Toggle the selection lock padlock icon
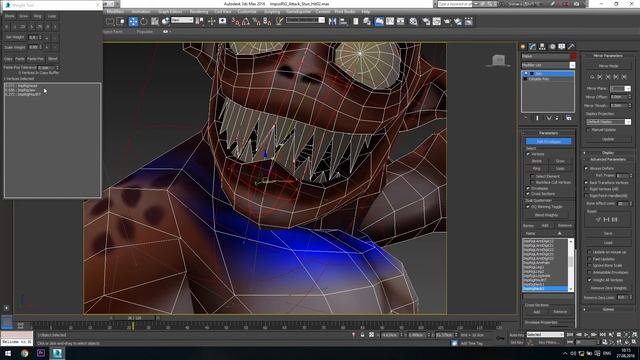The image size is (640, 360). (x=362, y=335)
